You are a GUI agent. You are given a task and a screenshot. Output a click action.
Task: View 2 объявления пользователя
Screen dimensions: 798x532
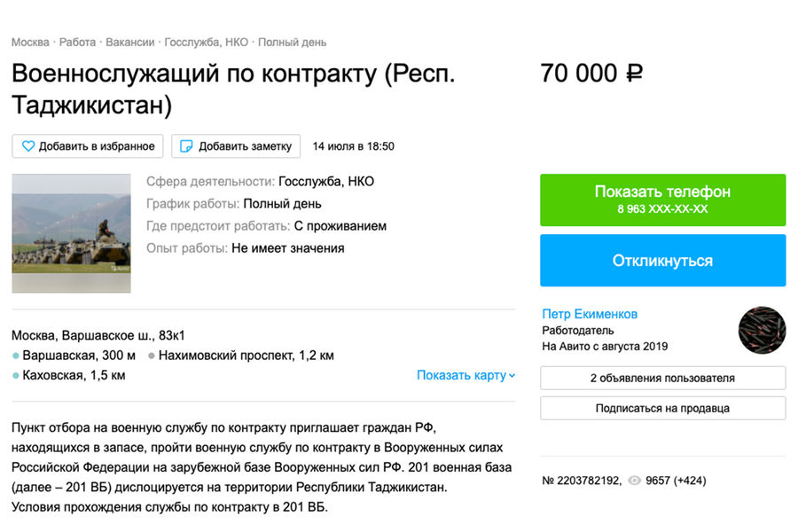click(662, 378)
